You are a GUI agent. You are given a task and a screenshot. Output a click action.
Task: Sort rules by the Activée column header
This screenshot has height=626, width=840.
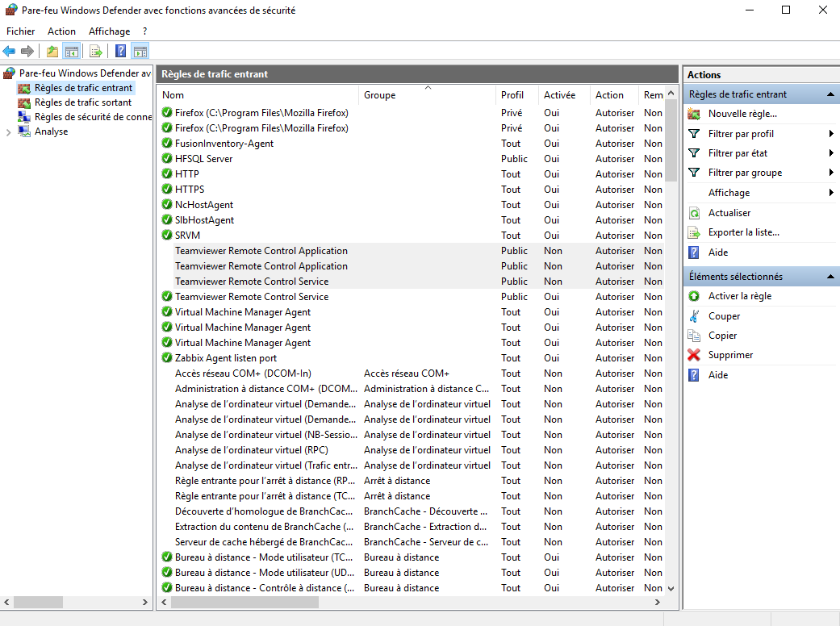(x=565, y=94)
